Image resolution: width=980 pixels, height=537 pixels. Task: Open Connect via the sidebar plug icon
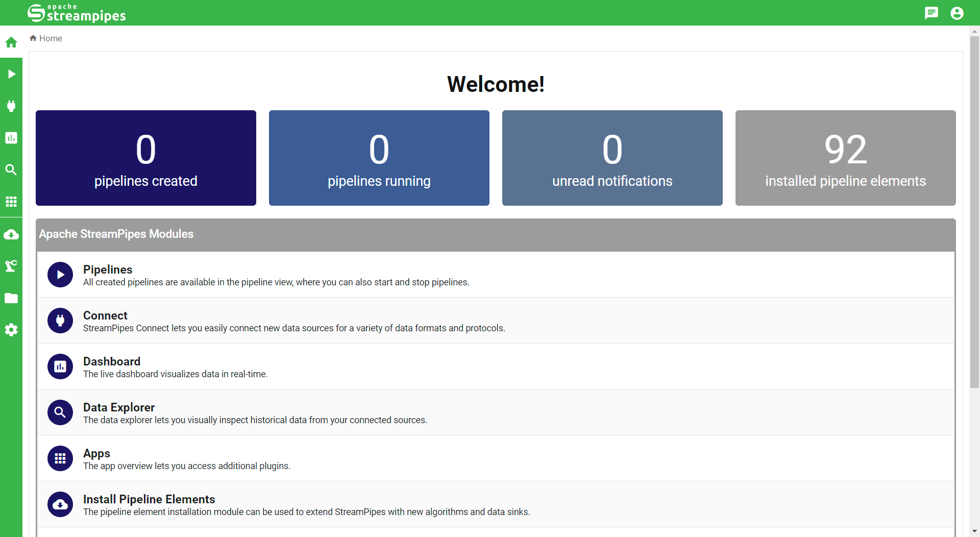[x=11, y=106]
